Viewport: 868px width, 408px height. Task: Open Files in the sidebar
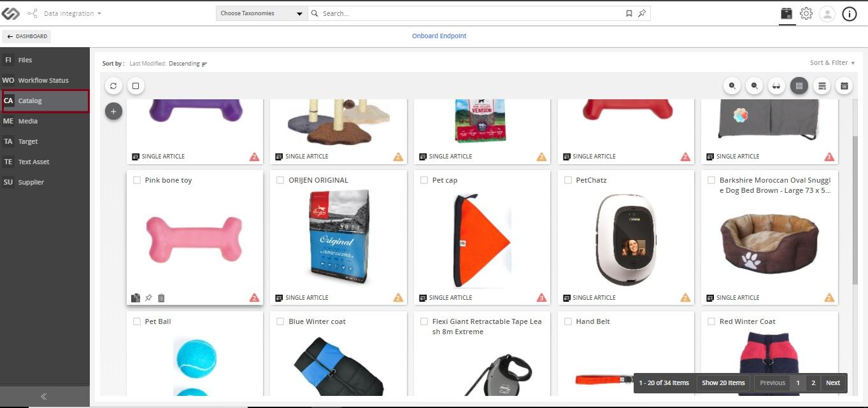(x=45, y=60)
